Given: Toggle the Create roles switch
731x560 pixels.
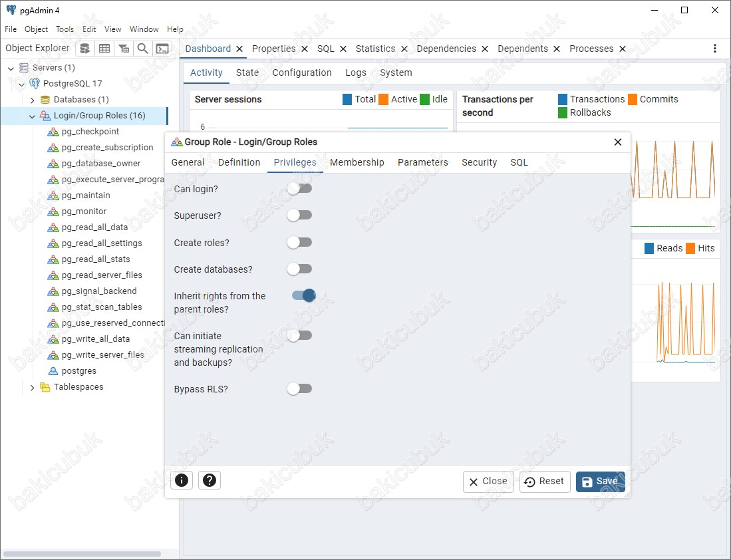Looking at the screenshot, I should coord(299,242).
